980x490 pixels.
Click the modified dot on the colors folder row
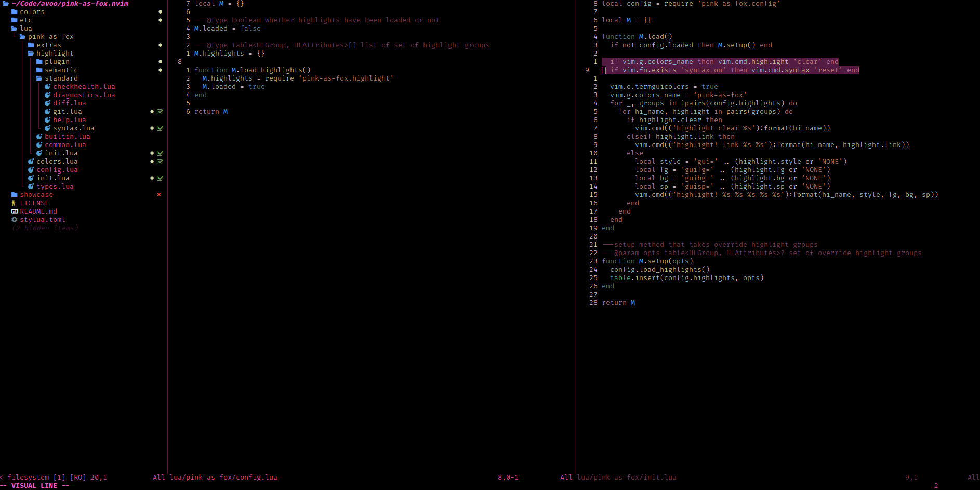(160, 12)
